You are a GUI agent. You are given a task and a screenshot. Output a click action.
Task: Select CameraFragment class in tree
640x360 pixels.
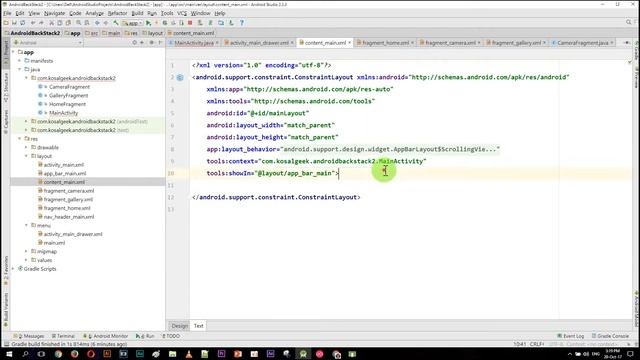coord(69,87)
